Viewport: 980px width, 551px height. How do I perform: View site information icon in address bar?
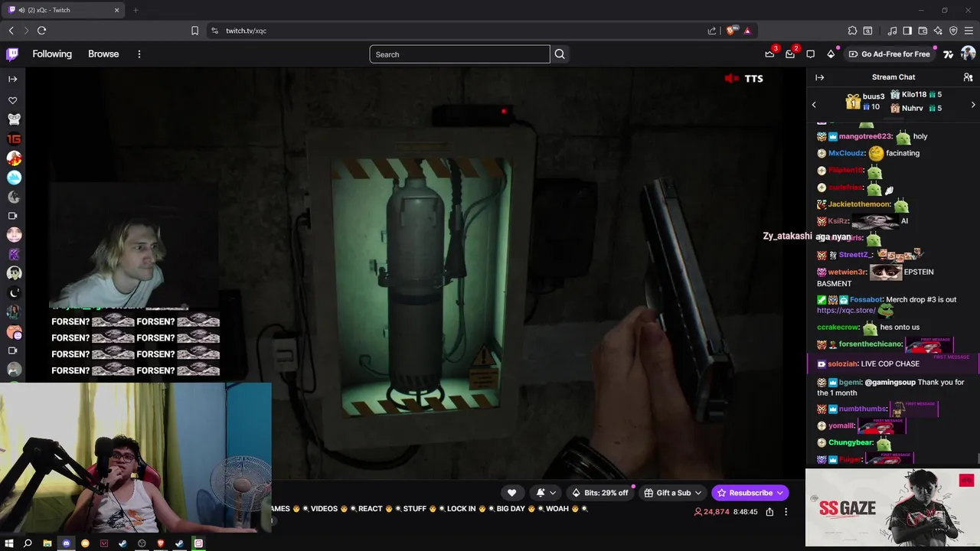(x=214, y=31)
